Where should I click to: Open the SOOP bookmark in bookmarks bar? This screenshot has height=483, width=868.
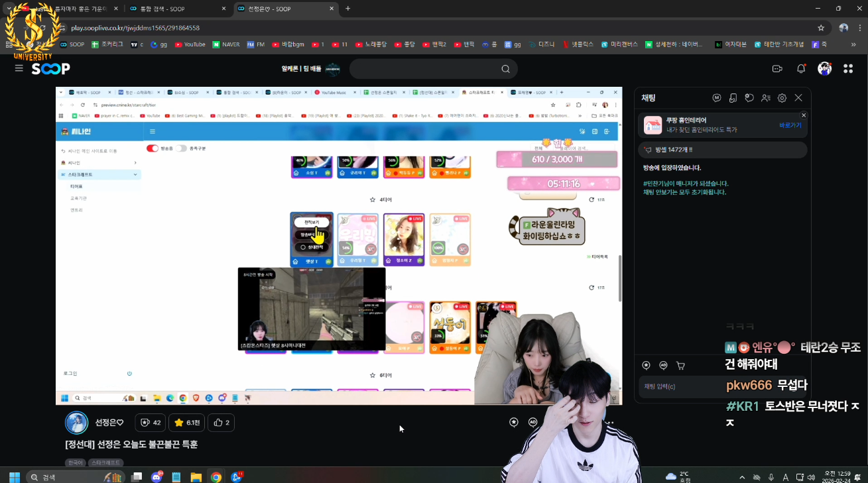[72, 44]
